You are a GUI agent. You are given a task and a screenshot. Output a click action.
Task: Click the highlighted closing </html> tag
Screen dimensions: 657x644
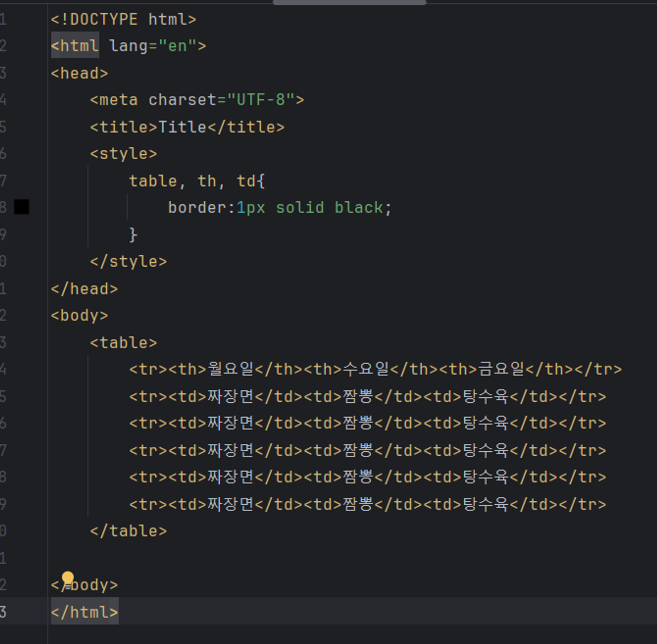[85, 612]
